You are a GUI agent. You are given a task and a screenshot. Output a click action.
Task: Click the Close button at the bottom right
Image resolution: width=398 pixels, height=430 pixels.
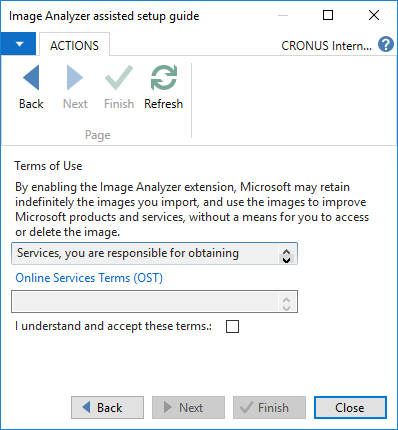point(350,407)
